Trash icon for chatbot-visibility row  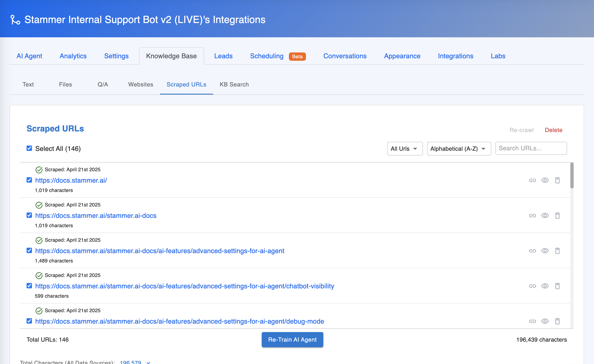tap(557, 286)
